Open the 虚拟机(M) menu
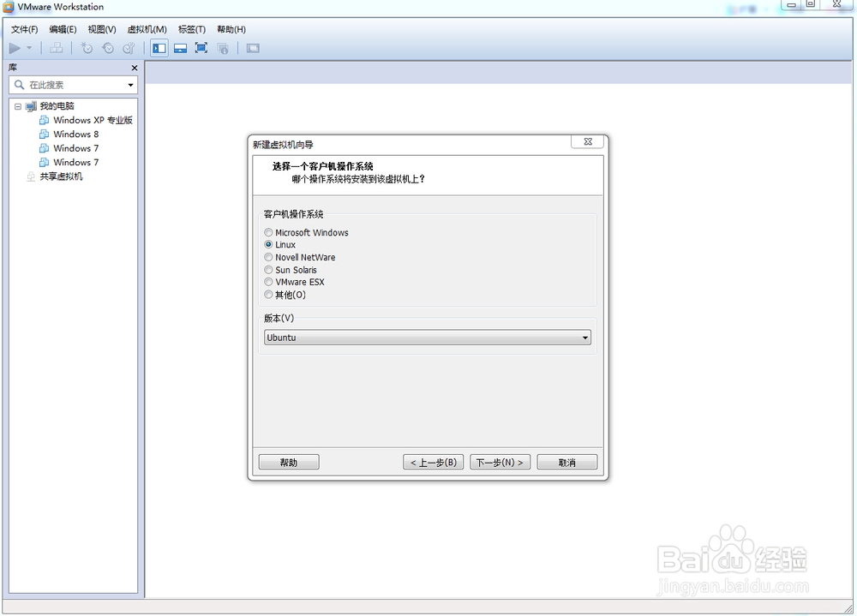Screen dimensions: 857x616 147,29
